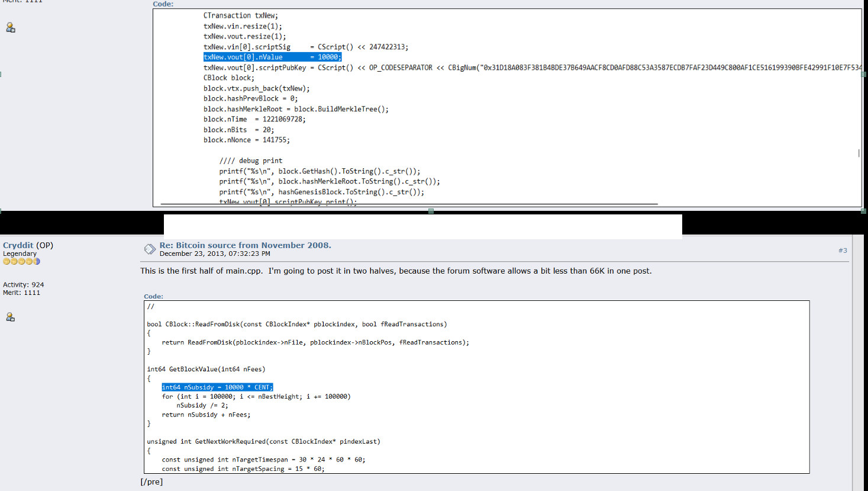Click the "Code:" label above the top code box
The width and height of the screenshot is (868, 491).
[x=163, y=4]
